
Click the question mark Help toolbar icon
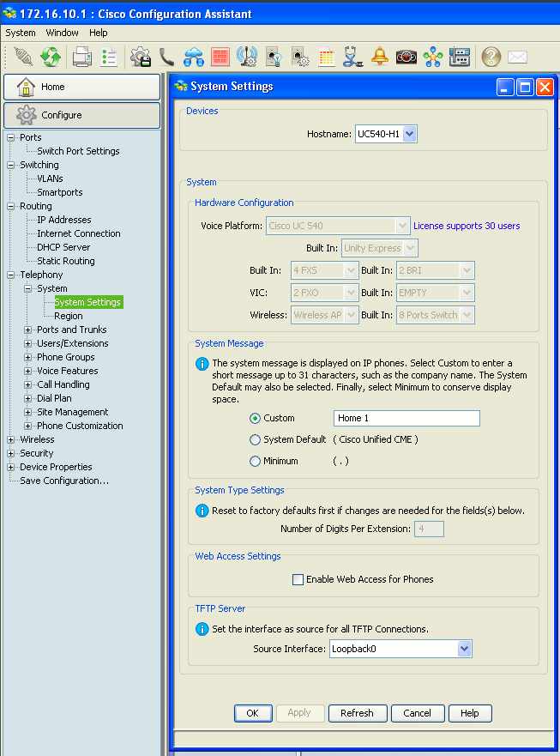click(x=491, y=57)
